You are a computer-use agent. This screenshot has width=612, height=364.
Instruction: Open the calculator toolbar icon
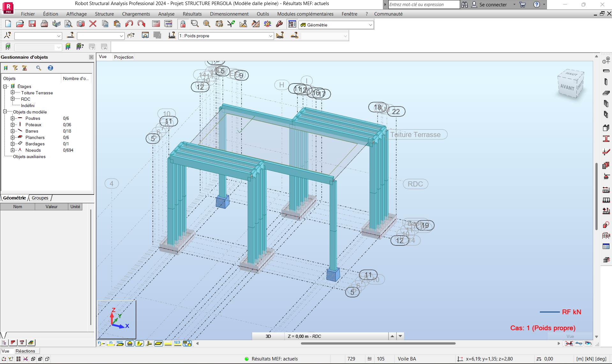tap(156, 24)
